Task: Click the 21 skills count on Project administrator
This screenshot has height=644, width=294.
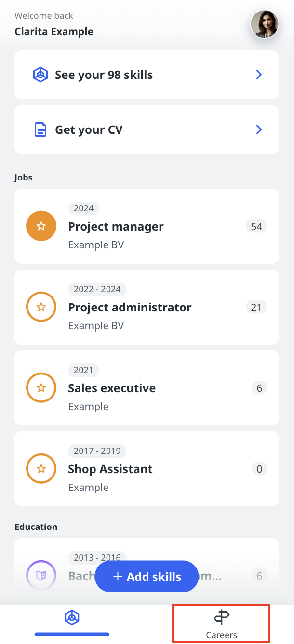Action: tap(256, 307)
